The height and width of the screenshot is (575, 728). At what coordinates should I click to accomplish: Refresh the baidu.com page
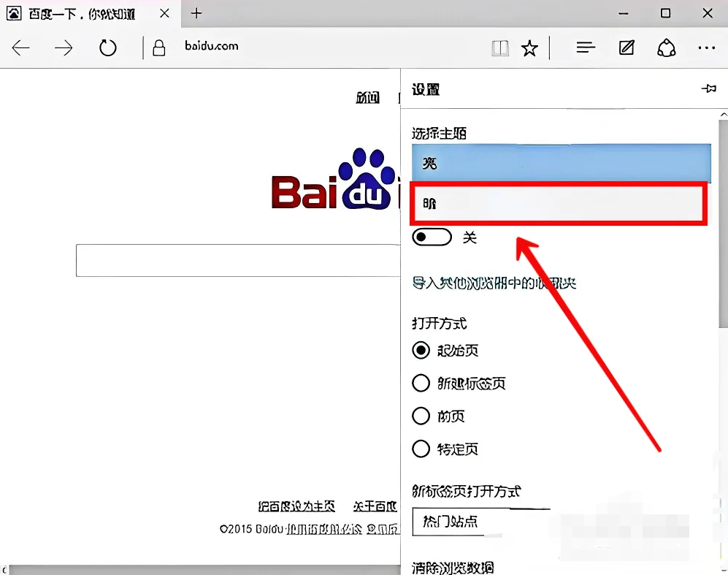click(108, 47)
